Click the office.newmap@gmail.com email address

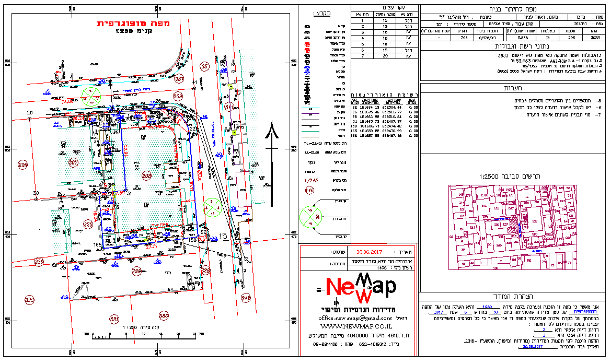(x=355, y=318)
